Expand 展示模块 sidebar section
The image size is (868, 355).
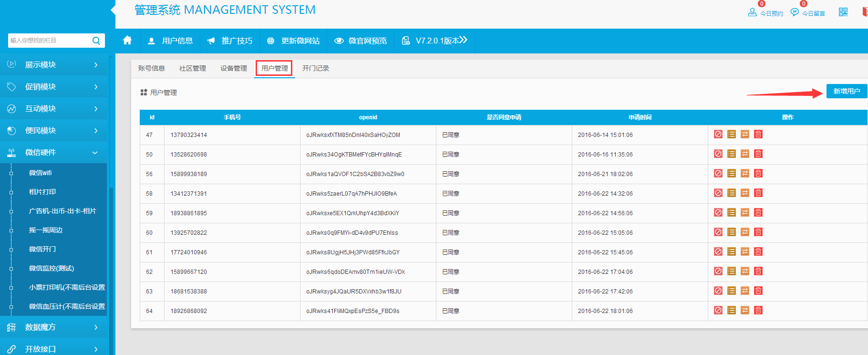tap(53, 64)
